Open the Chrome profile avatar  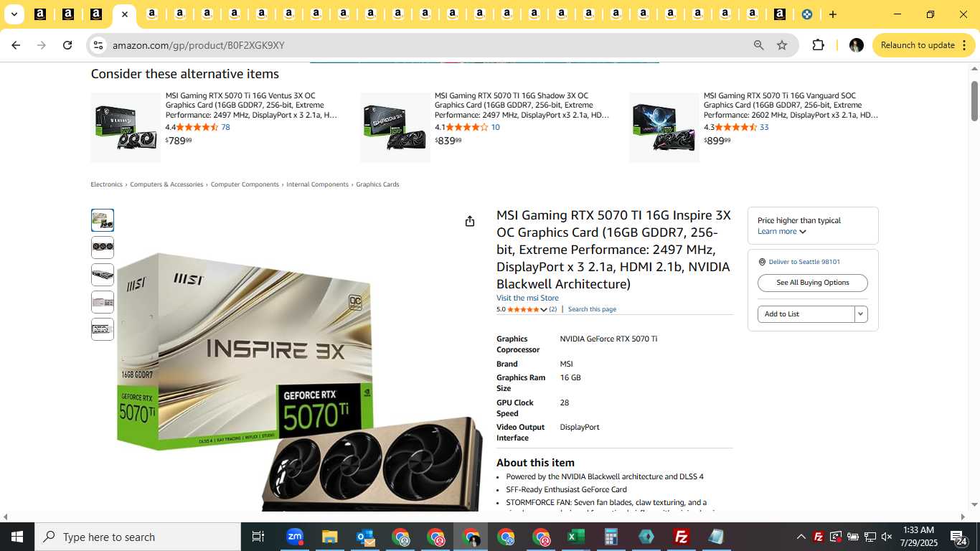coord(856,45)
